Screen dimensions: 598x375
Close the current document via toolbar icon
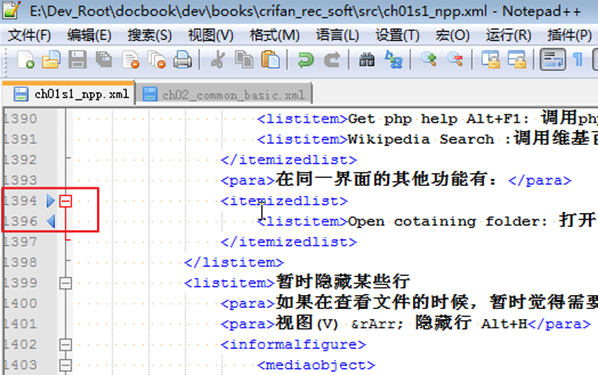(130, 60)
